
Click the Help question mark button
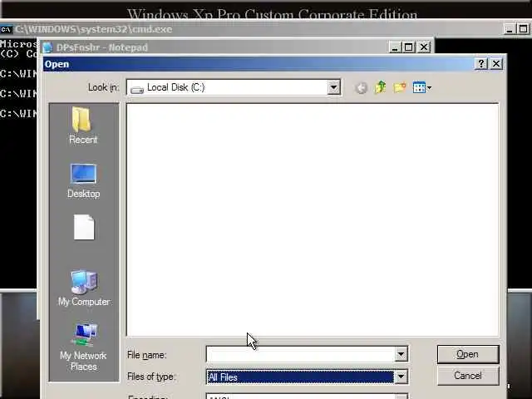click(480, 64)
